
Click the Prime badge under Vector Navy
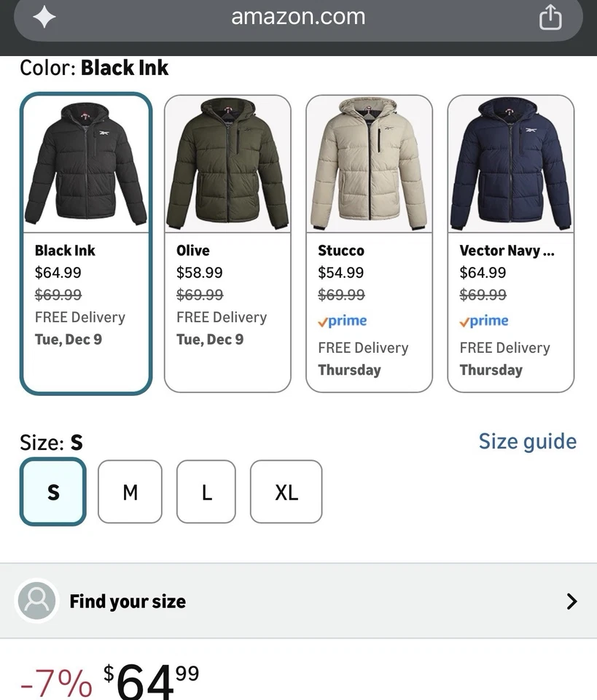click(483, 321)
